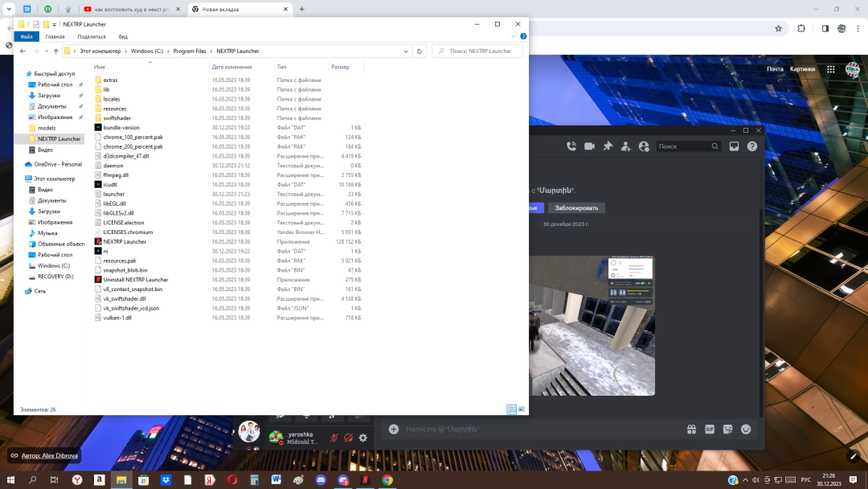Viewport: 868px width, 489px height.
Task: Toggle microphone mute in Discord user panel
Action: pyautogui.click(x=334, y=438)
